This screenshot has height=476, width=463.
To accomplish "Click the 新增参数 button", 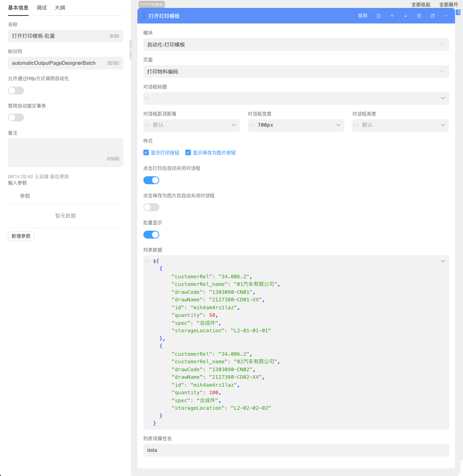I will (21, 236).
